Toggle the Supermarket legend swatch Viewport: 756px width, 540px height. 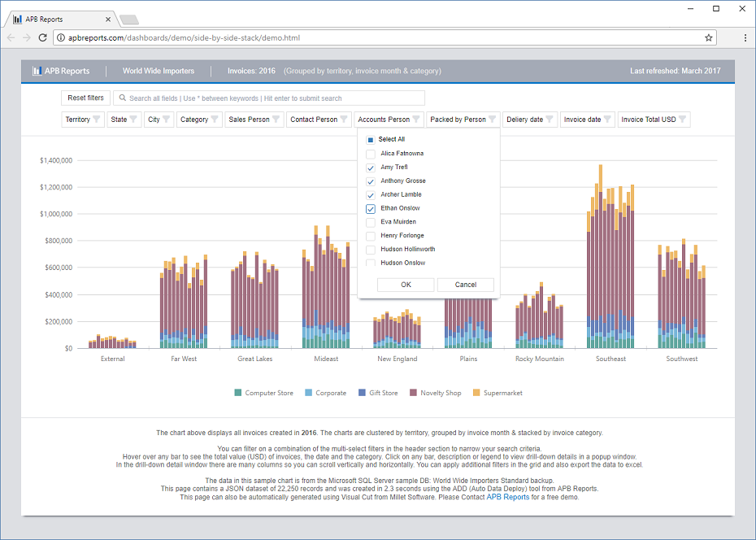(476, 393)
